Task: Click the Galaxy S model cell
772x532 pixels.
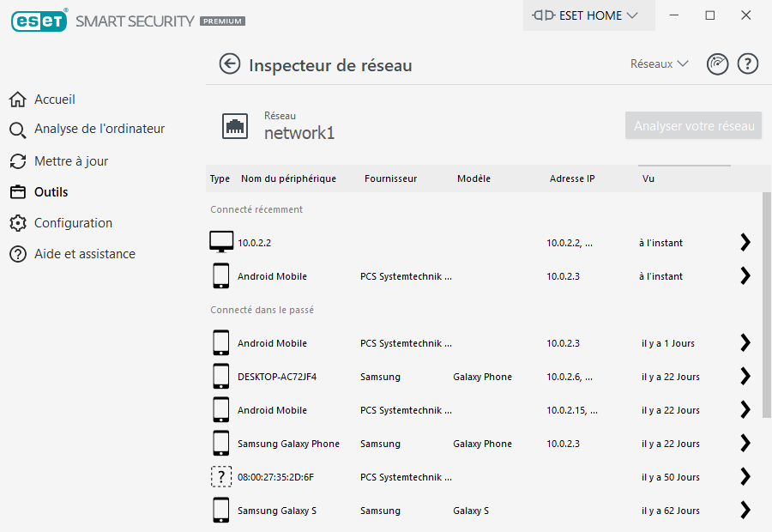Action: coord(471,511)
